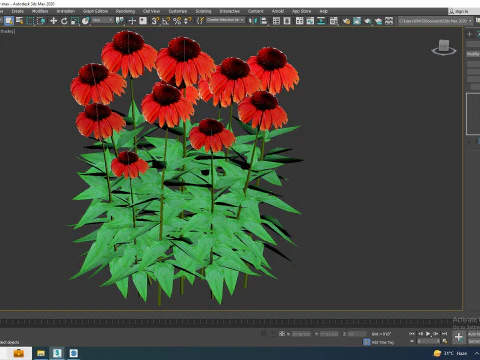Toggle Absolute/Offset transform type-in mode
Viewport: 480px width, 360px height.
pyautogui.click(x=282, y=334)
